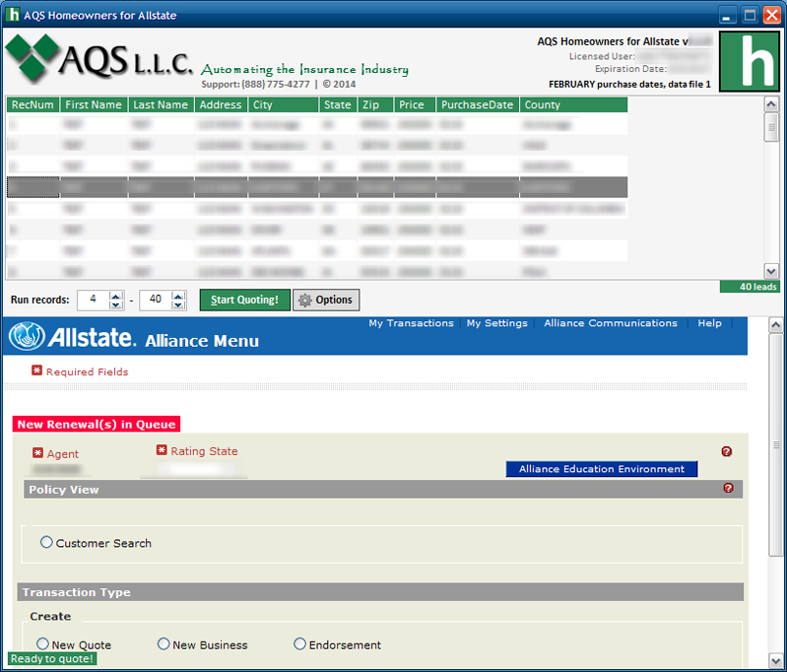Viewport: 787px width, 672px height.
Task: Open the Rating State dropdown
Action: click(194, 469)
